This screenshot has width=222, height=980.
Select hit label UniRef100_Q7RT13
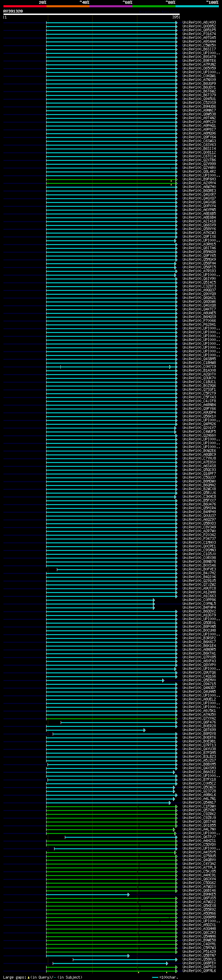click(199, 745)
